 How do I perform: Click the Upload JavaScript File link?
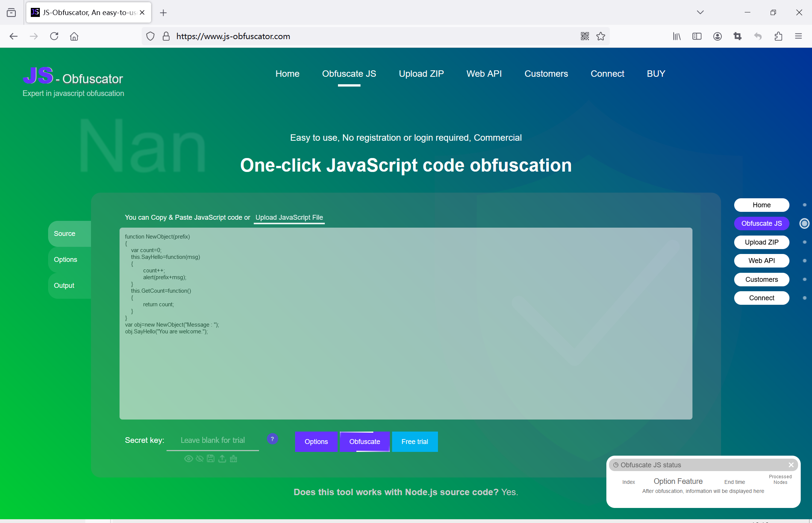click(289, 217)
